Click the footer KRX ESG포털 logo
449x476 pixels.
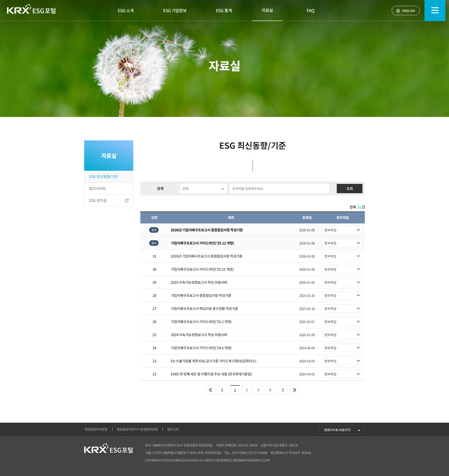pos(109,449)
